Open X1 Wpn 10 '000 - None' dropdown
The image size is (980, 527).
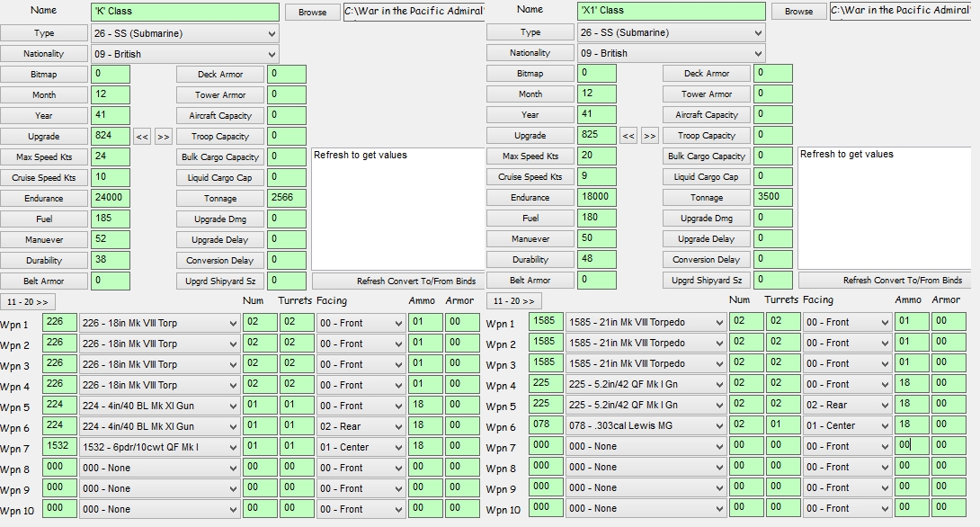(x=646, y=508)
